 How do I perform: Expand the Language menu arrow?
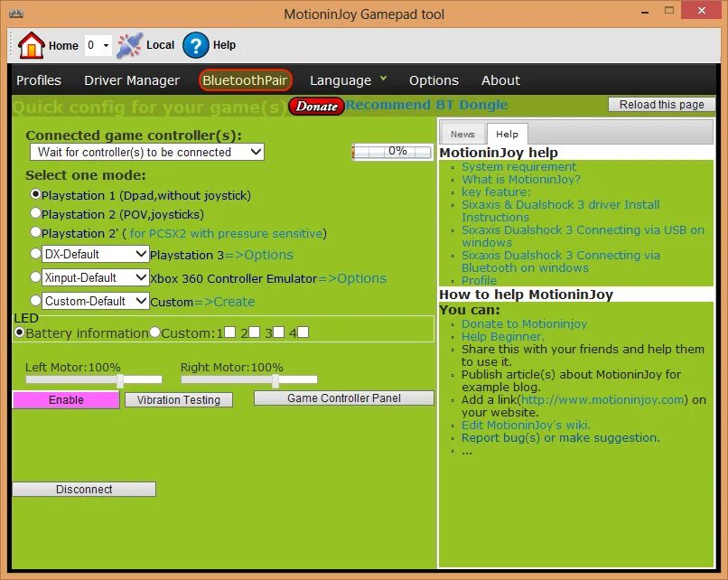[x=384, y=79]
